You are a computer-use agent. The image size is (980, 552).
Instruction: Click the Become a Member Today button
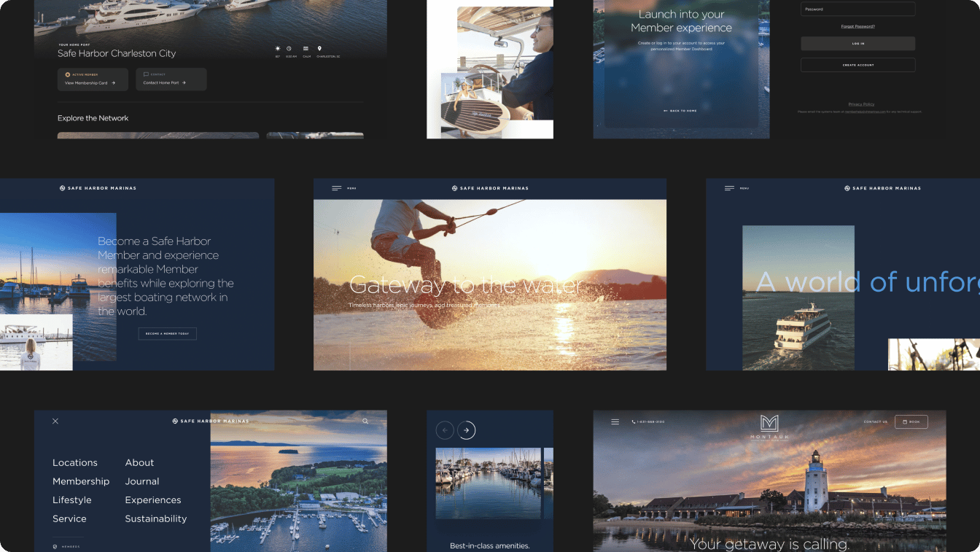tap(167, 333)
